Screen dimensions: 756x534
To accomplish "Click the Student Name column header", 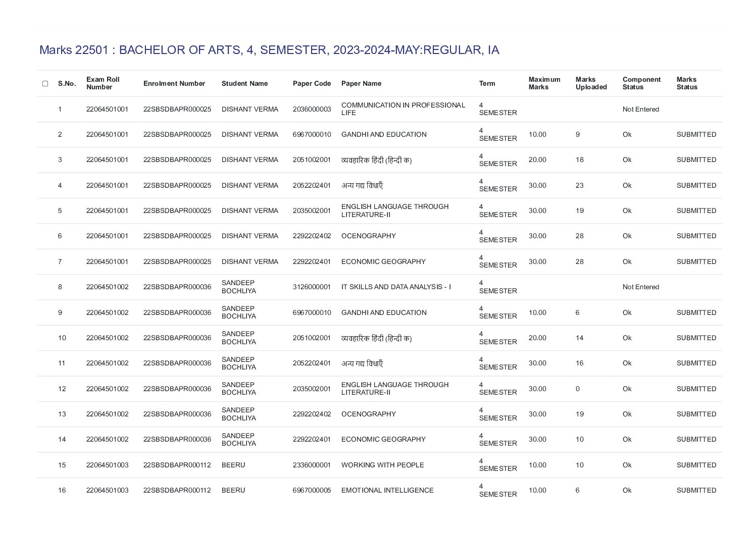I will point(244,83).
